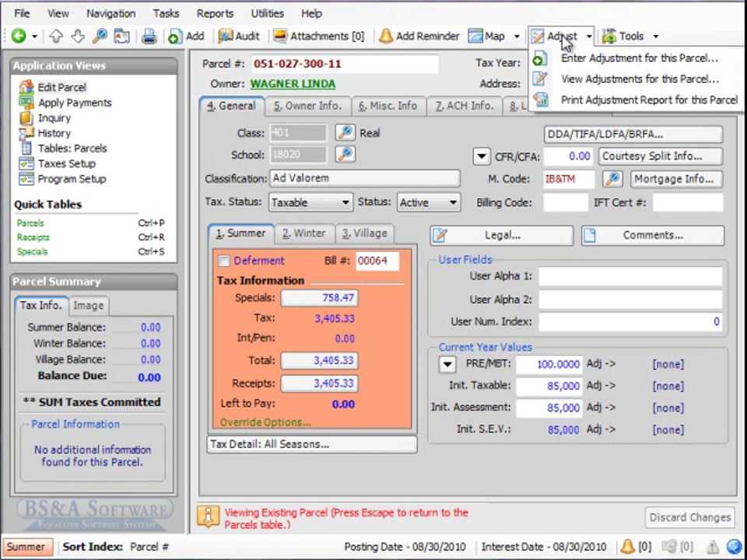The width and height of the screenshot is (747, 560).
Task: Click the up arrow previous record icon
Action: point(56,36)
